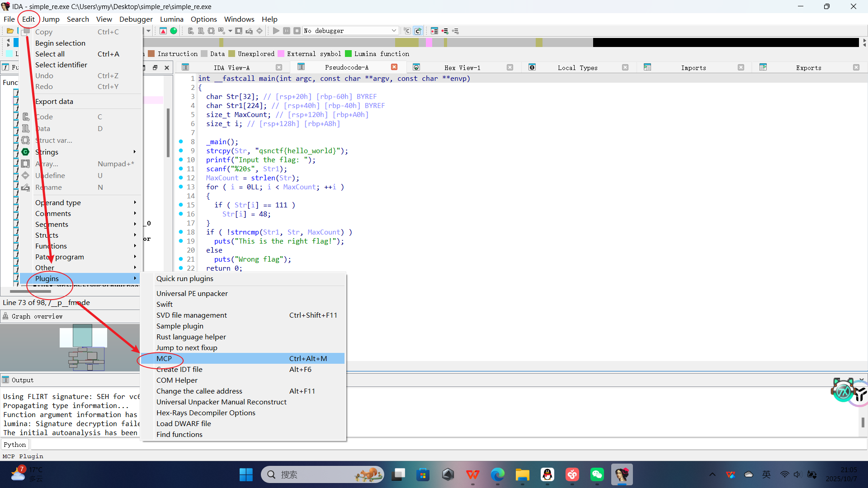The image size is (868, 488).
Task: Open the Search menu
Action: 78,19
